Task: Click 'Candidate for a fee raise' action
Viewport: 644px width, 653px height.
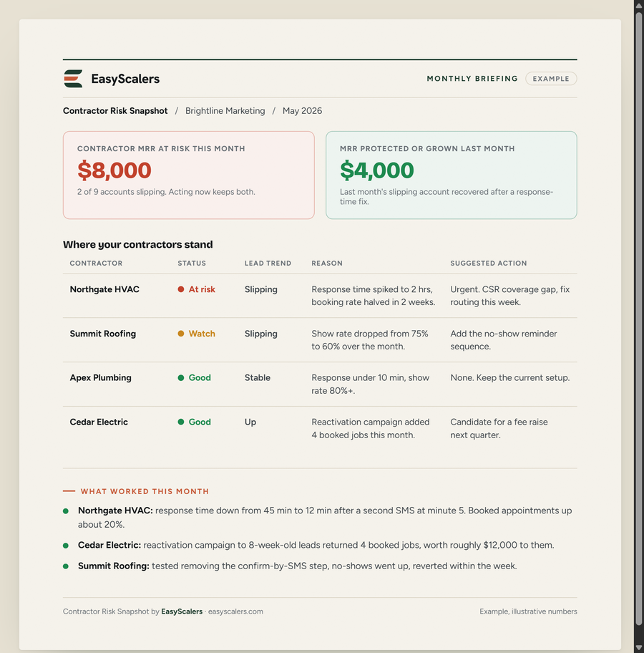Action: (499, 428)
